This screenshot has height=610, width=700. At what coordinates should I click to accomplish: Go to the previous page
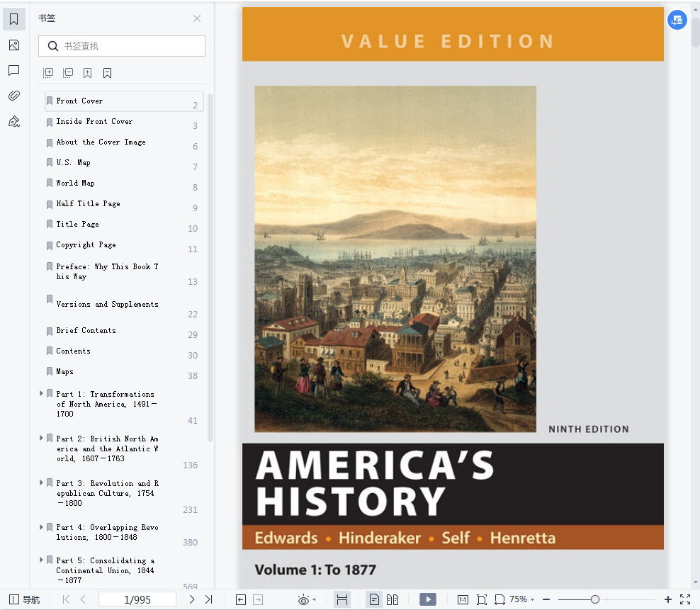pyautogui.click(x=83, y=599)
